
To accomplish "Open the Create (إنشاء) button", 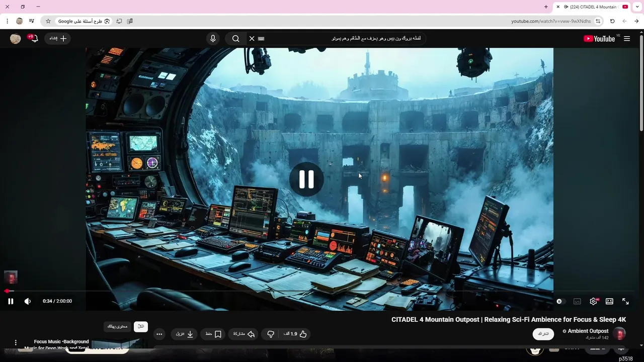I will (58, 39).
